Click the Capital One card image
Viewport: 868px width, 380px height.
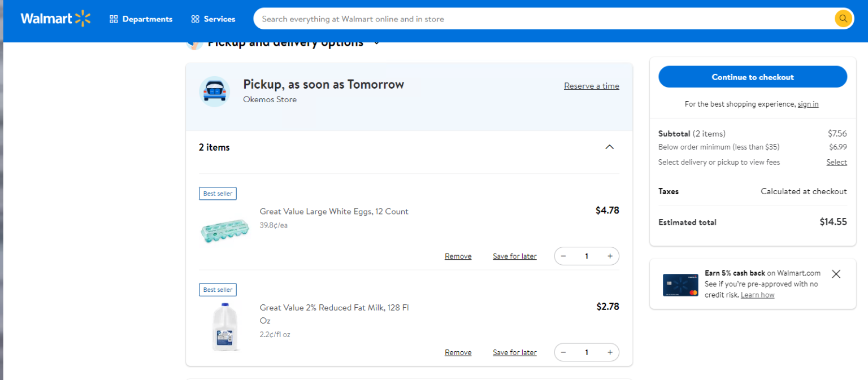click(x=680, y=285)
